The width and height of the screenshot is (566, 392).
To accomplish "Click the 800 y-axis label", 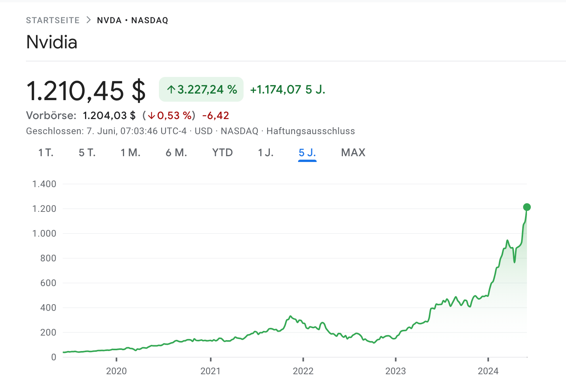I will tap(48, 258).
